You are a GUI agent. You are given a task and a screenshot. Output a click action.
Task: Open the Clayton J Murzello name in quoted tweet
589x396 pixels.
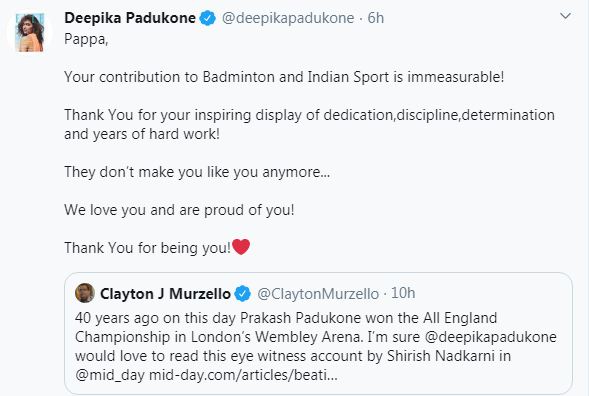pyautogui.click(x=165, y=293)
